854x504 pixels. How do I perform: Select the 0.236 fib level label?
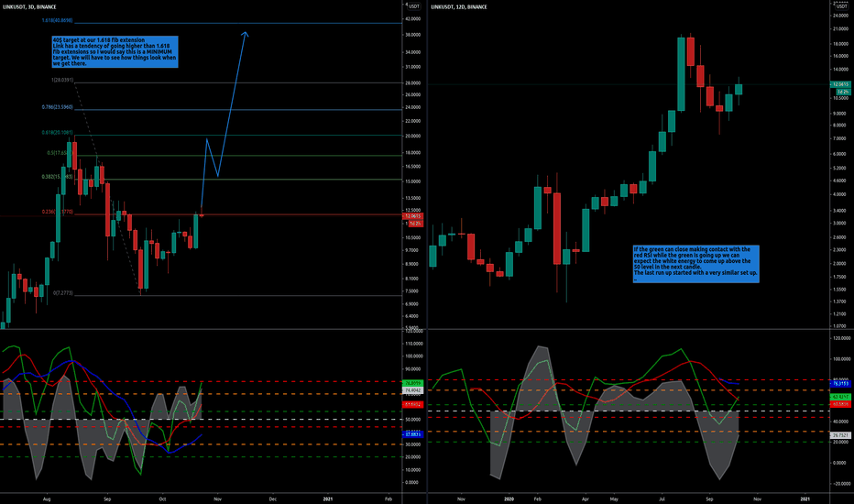pos(57,212)
